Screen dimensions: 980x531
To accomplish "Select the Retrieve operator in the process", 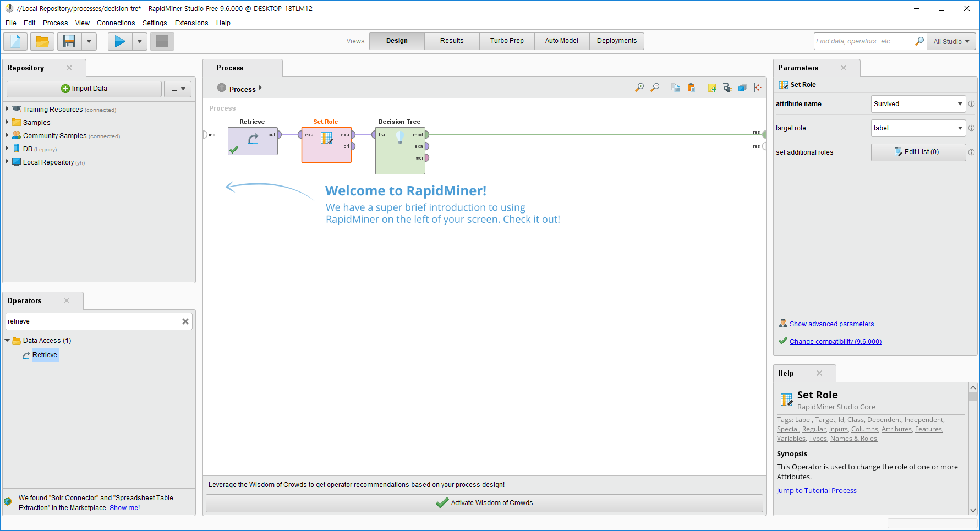I will pos(253,141).
